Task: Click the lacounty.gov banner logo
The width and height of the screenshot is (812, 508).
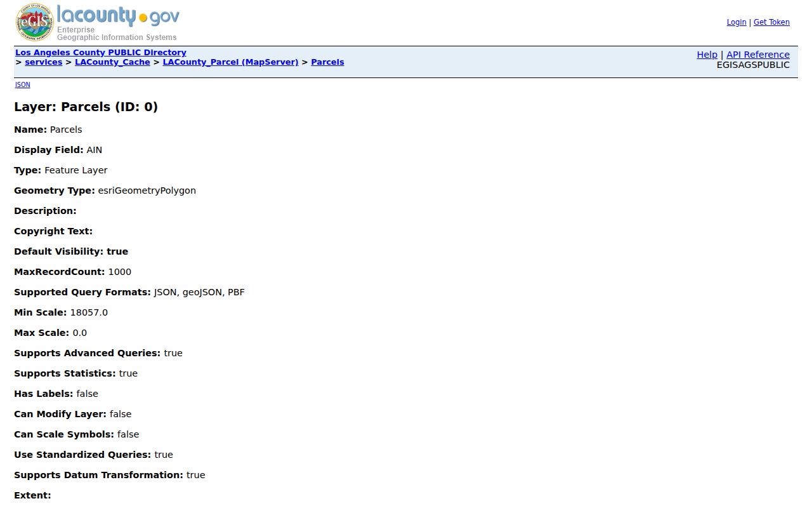Action: point(118,23)
